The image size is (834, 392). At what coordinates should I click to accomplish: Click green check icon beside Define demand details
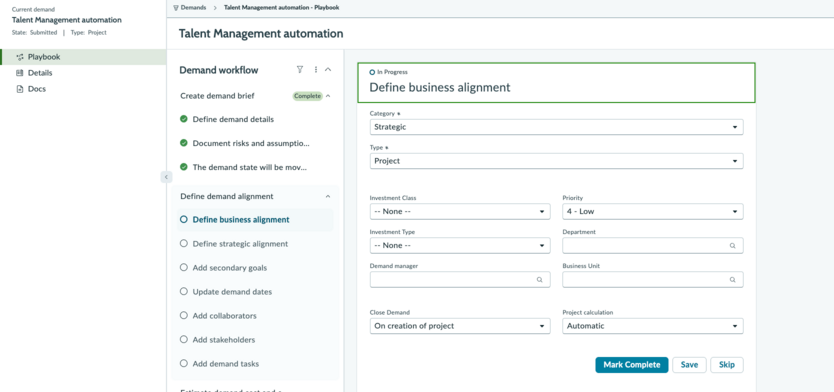point(184,119)
